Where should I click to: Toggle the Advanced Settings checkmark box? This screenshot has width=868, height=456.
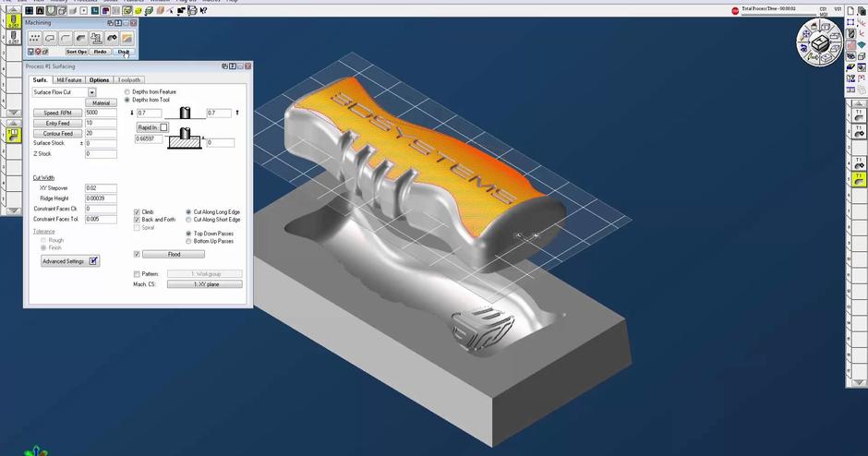tap(93, 260)
